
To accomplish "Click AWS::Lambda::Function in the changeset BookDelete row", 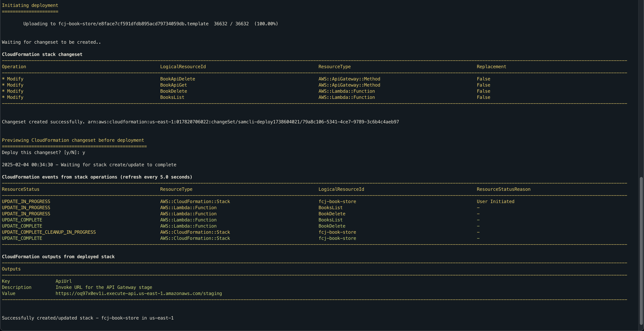I will click(347, 91).
